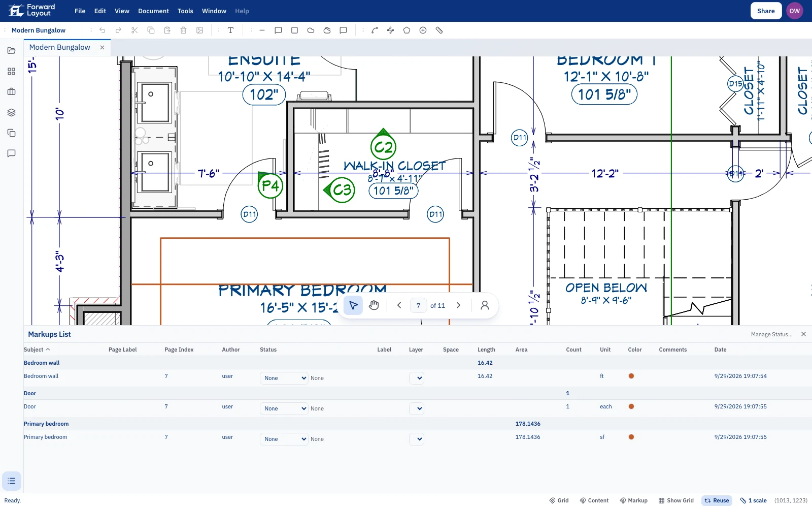Open Status dropdown for Bedroom wall row
The height and width of the screenshot is (508, 812).
point(284,378)
